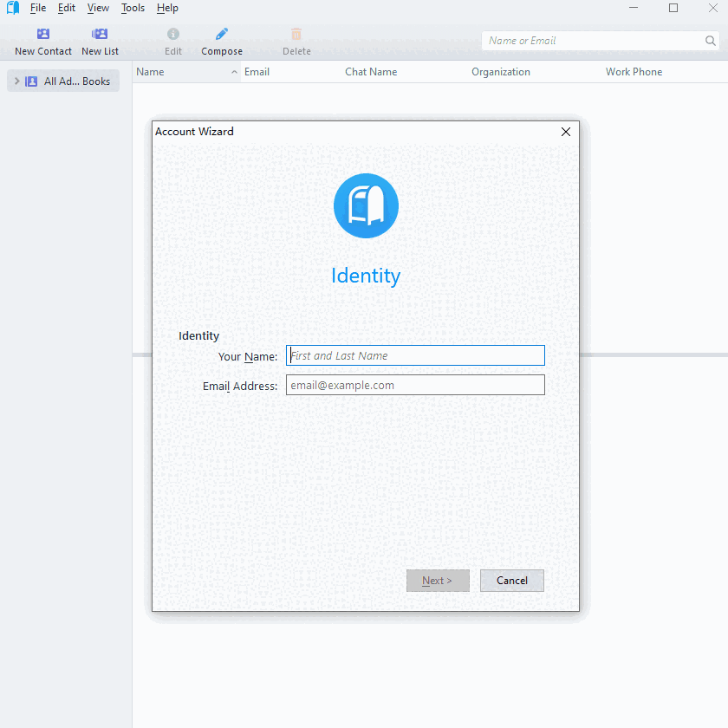Click the New List toolbar icon
This screenshot has height=728, width=728.
[x=100, y=35]
